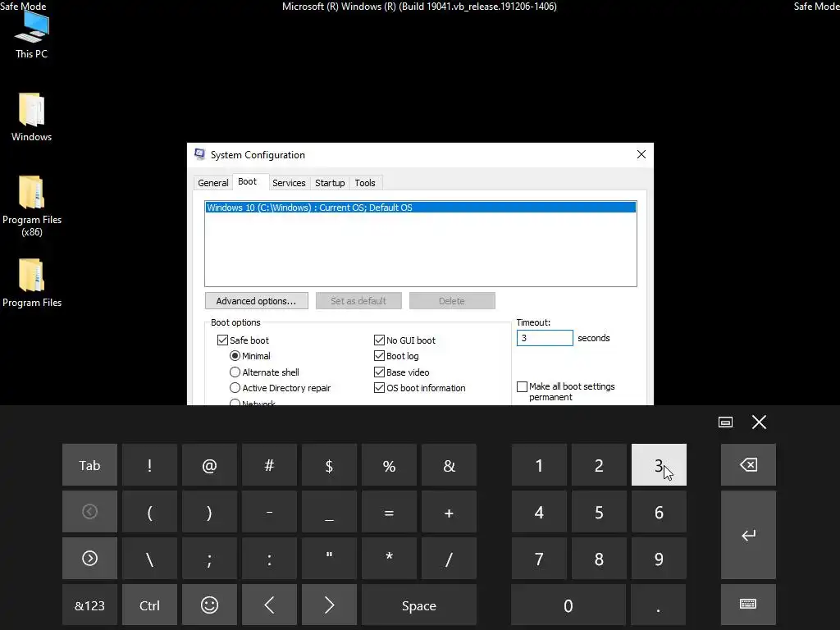Image resolution: width=840 pixels, height=630 pixels.
Task: Tap the left arrow cursor key
Action: pos(269,605)
